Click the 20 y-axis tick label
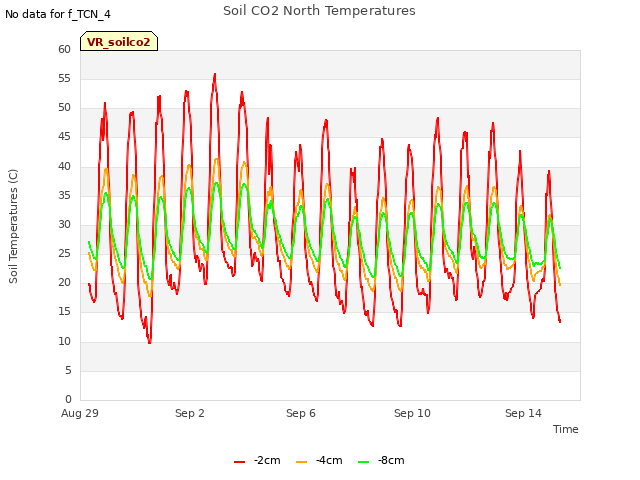 tap(64, 282)
